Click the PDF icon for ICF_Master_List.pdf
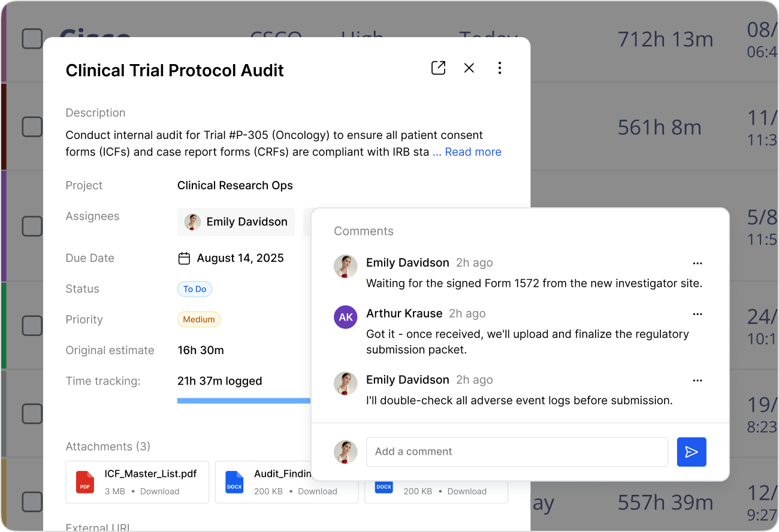This screenshot has height=532, width=779. (85, 482)
